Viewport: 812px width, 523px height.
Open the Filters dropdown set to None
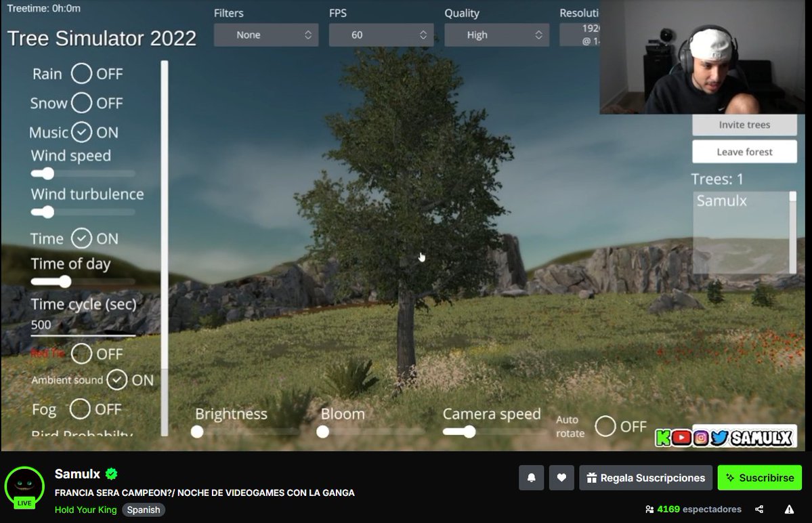pyautogui.click(x=266, y=35)
